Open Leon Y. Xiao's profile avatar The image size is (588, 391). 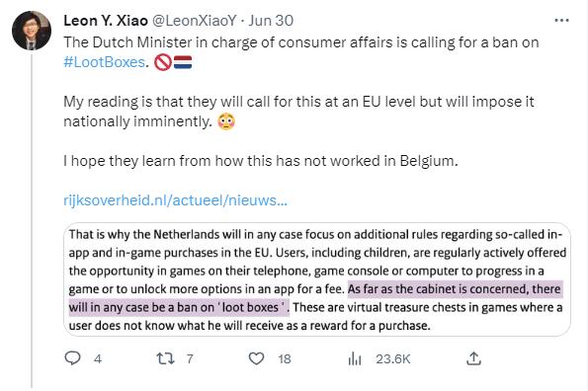pyautogui.click(x=32, y=31)
